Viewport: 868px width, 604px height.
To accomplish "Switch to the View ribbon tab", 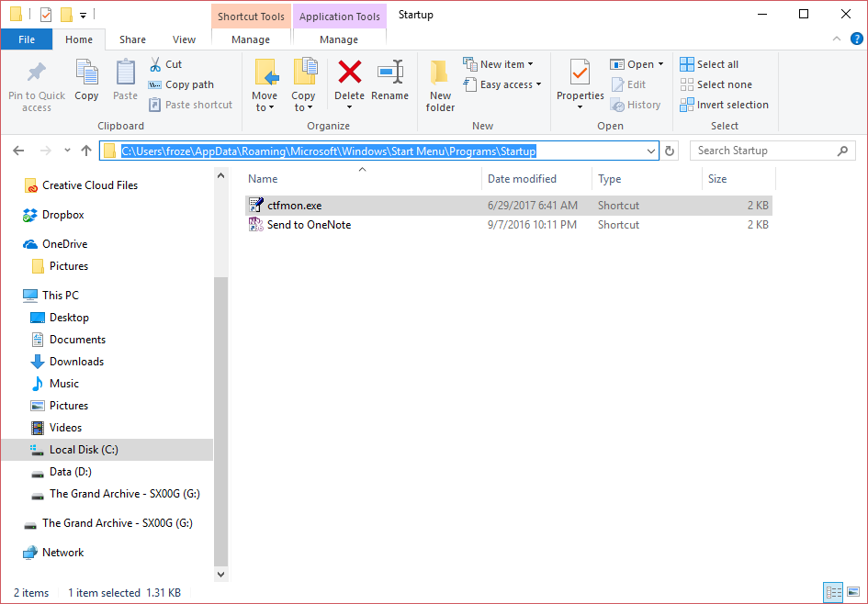I will coord(184,39).
